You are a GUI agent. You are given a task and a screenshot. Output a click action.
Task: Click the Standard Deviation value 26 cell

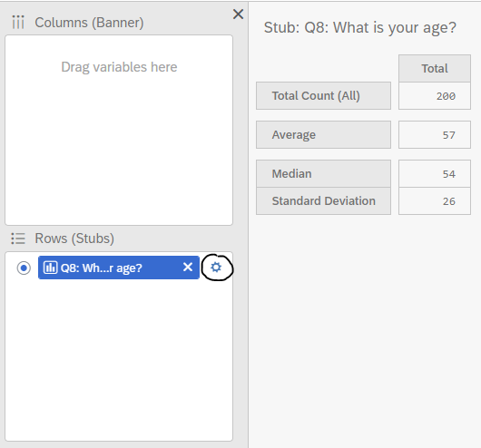click(435, 200)
